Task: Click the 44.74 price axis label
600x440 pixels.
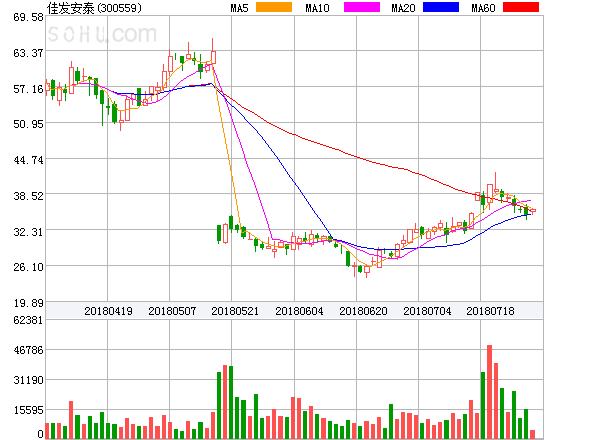Action: 28,160
